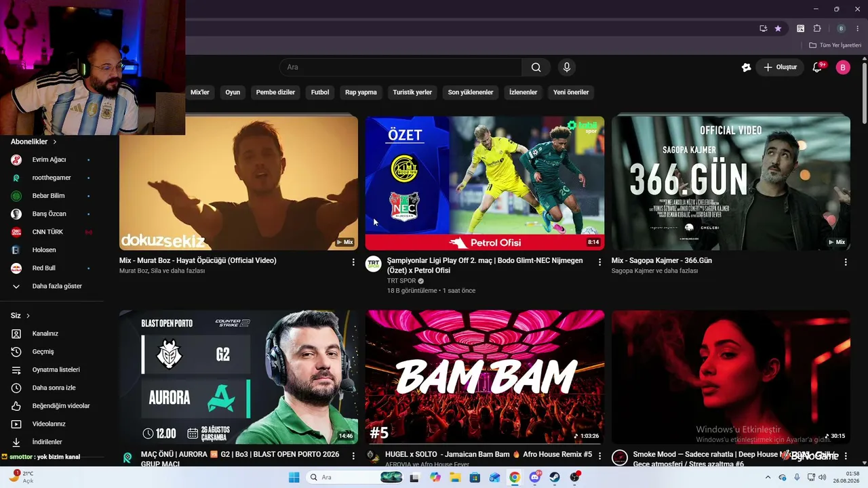Play the Murat Boz dokuz sekiz thumbnail

coord(239,183)
